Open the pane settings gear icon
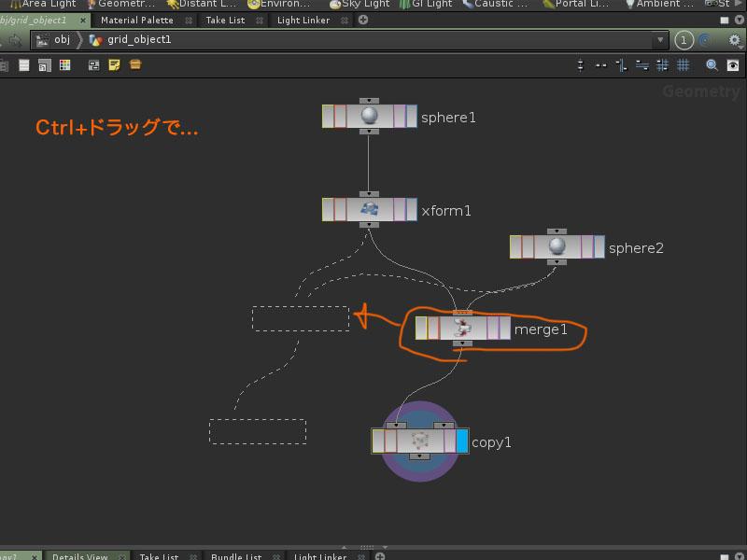This screenshot has width=747, height=560. coord(733,40)
